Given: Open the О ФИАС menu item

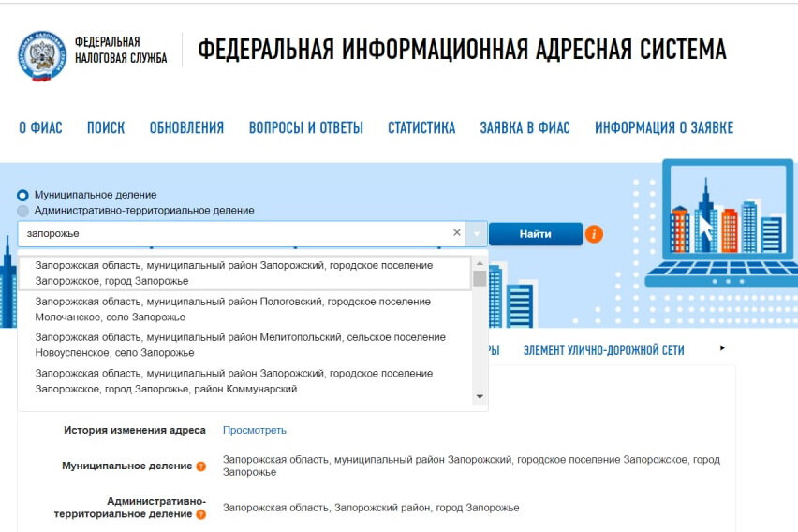Looking at the screenshot, I should click(x=40, y=127).
